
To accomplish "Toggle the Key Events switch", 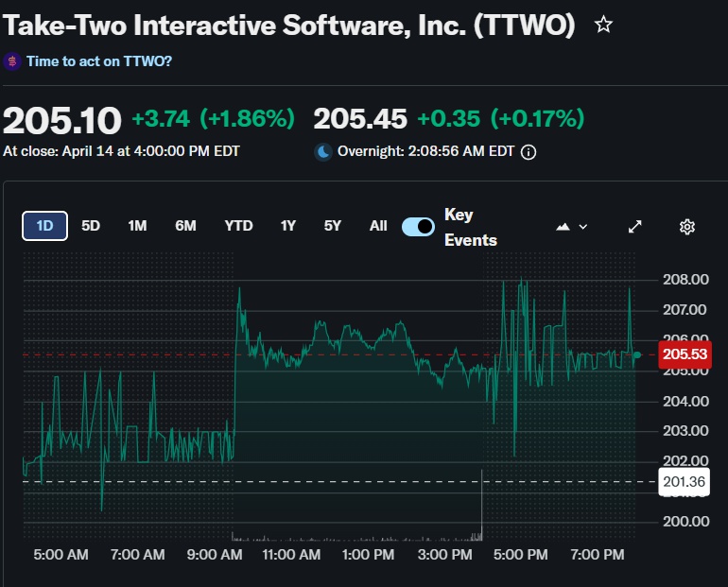I will click(418, 226).
